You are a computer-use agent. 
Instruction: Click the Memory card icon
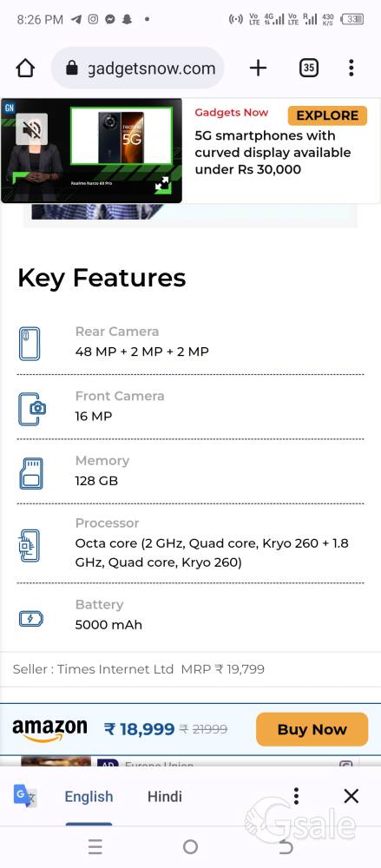pos(31,473)
